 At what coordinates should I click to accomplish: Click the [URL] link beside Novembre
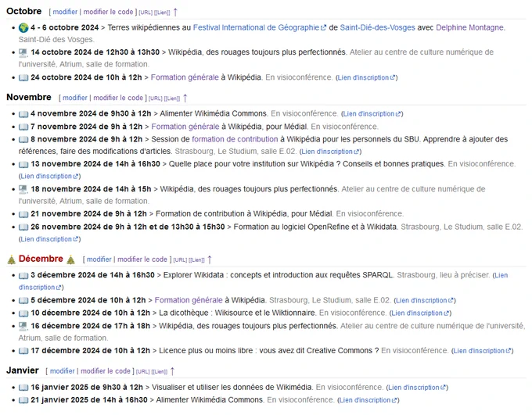tap(156, 98)
